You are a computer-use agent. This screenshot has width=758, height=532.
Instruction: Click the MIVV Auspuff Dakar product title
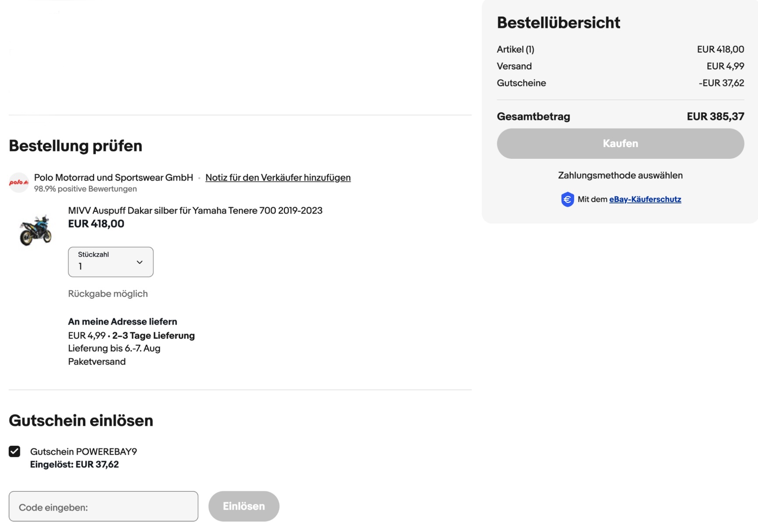pos(195,210)
